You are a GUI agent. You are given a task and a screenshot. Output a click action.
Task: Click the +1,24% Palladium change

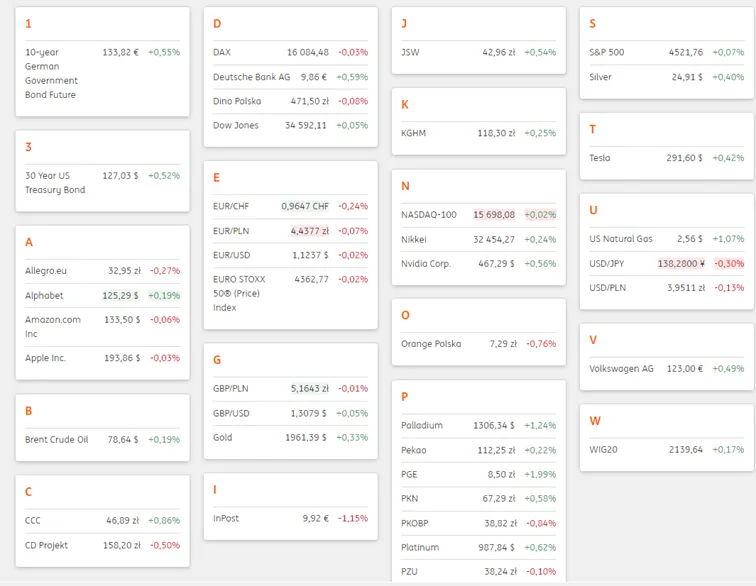540,425
